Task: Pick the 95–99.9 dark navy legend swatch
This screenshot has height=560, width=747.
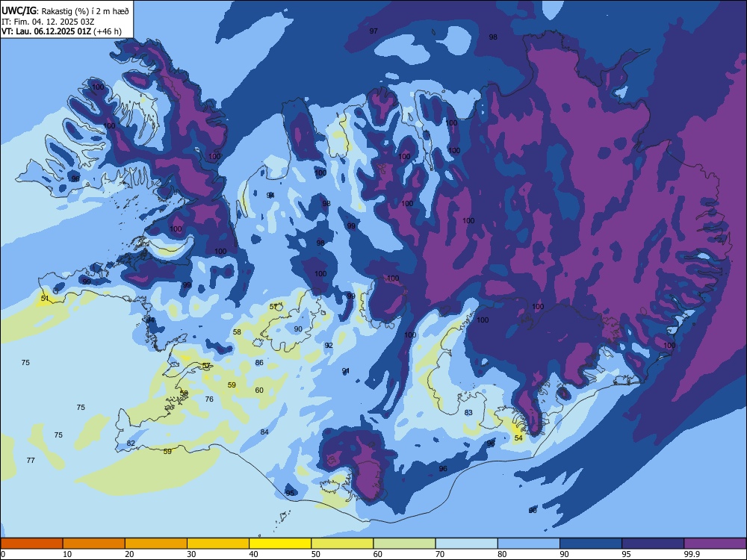Action: [x=653, y=544]
